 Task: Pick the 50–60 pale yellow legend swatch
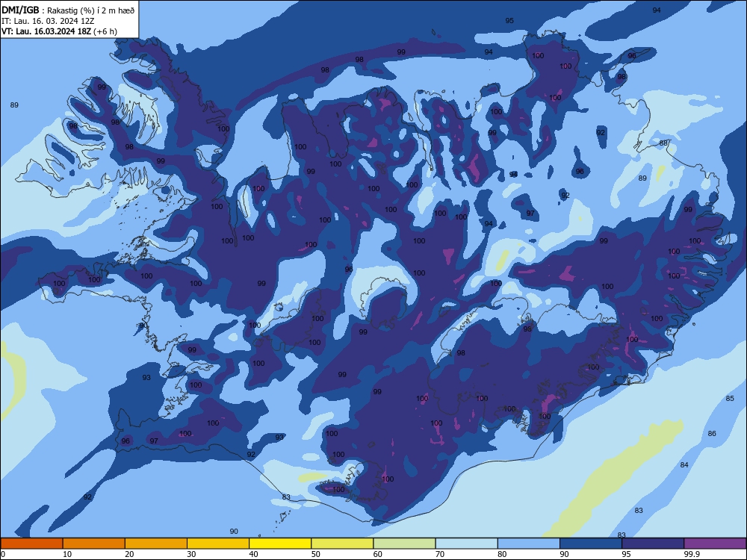(342, 544)
